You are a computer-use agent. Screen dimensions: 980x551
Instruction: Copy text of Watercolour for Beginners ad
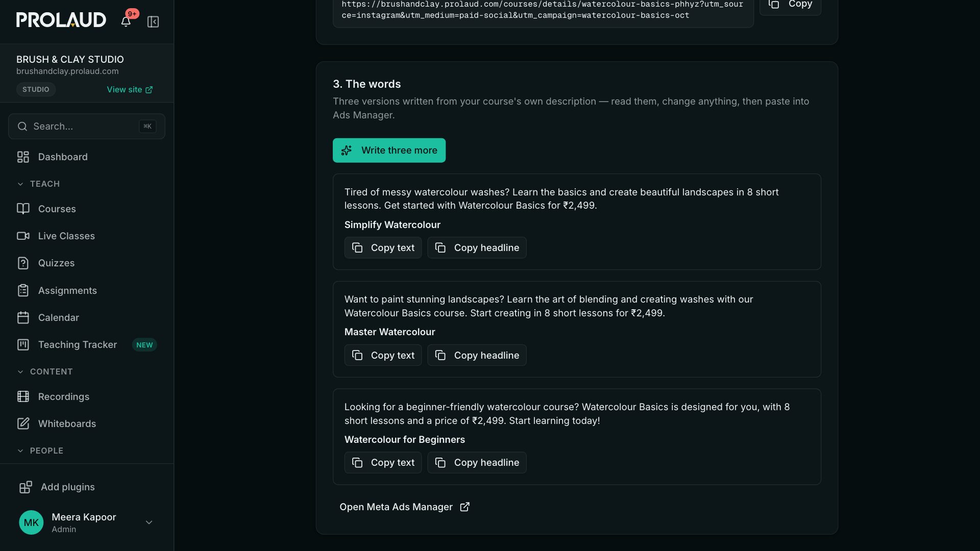[x=383, y=462]
